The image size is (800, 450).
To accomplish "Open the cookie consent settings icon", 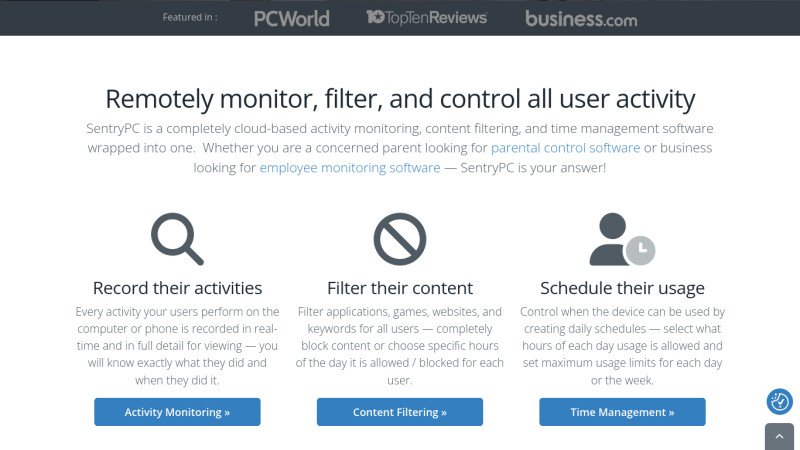I will 780,402.
